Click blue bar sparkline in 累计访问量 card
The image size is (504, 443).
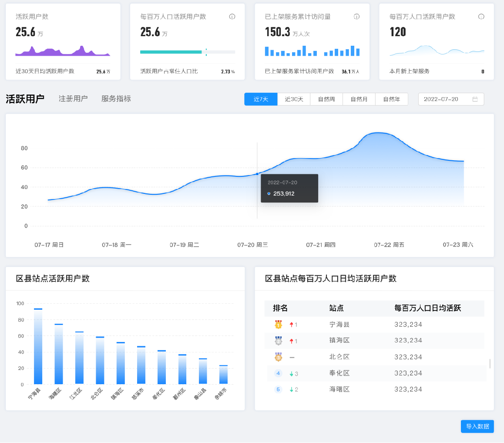[312, 51]
